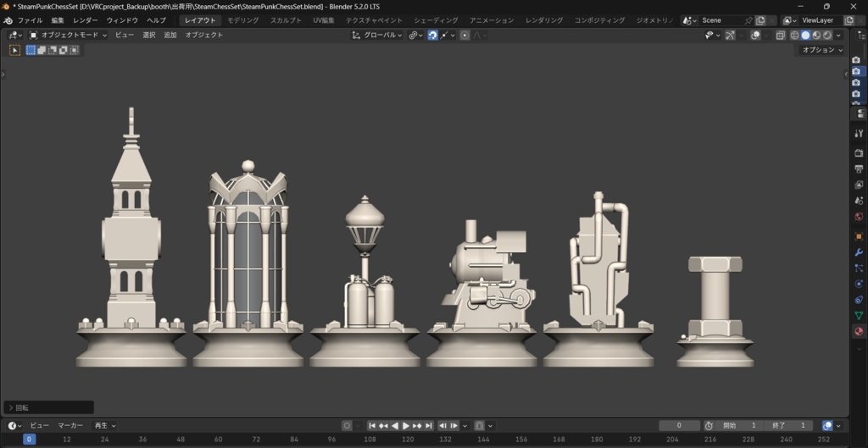Open the オブジェクト menu in viewport header
The height and width of the screenshot is (448, 868).
pyautogui.click(x=203, y=35)
